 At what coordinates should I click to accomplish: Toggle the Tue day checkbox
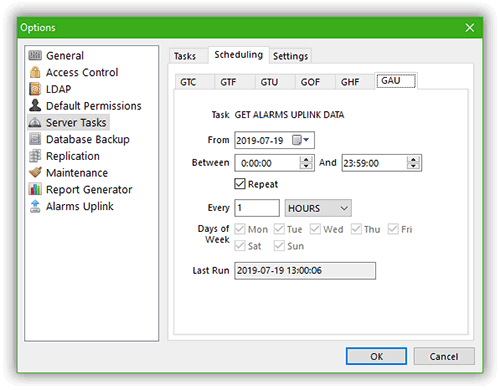click(x=279, y=229)
